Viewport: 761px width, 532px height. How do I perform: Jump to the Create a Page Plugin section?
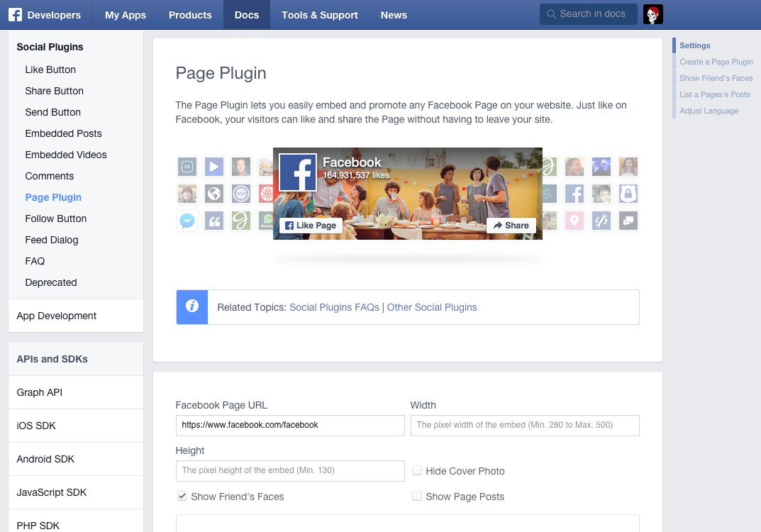pos(716,62)
